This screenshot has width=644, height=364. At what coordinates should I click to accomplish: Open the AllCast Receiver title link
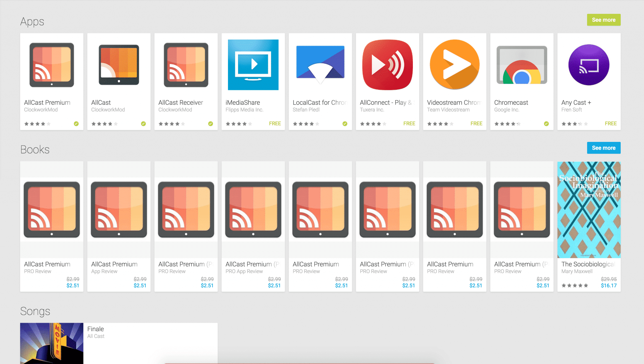point(180,103)
